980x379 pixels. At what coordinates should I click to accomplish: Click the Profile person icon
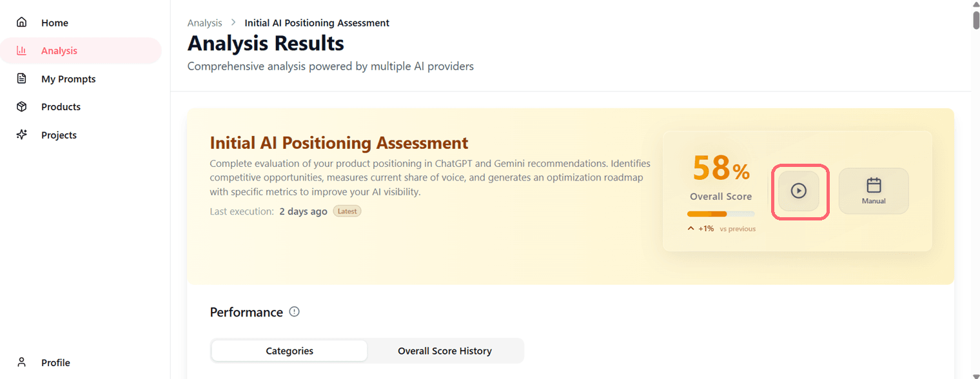click(x=22, y=362)
